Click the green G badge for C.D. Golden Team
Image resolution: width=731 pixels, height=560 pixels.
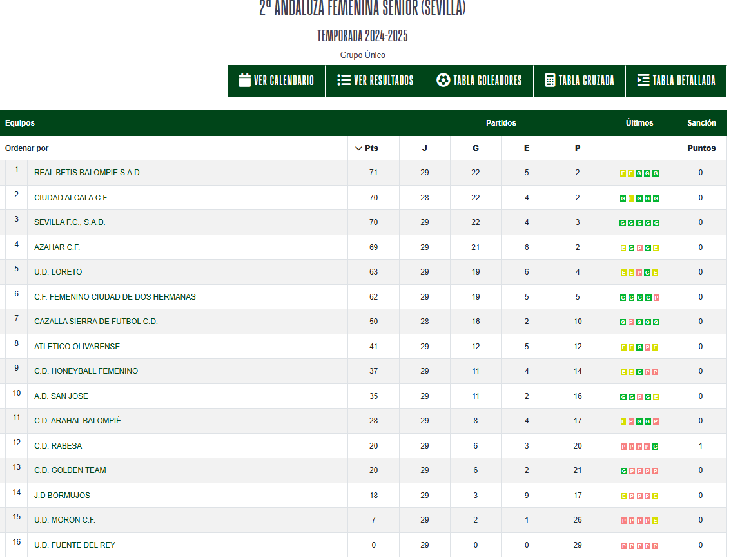(x=623, y=472)
